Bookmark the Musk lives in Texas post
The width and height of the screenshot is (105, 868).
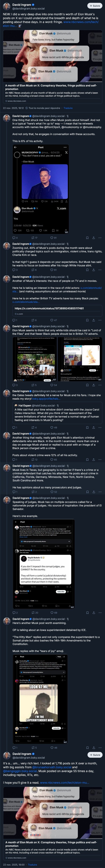coord(87,492)
